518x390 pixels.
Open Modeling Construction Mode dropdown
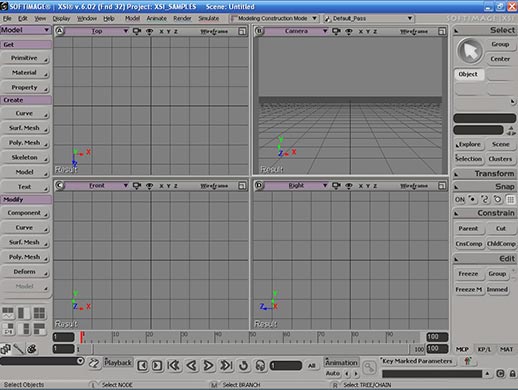pos(274,18)
